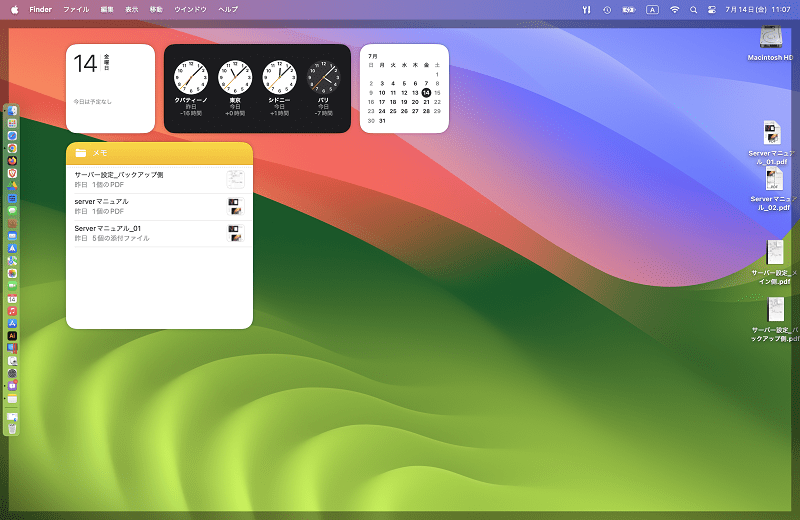The height and width of the screenshot is (520, 800).
Task: Open Spotlight search in menu bar
Action: (x=693, y=9)
